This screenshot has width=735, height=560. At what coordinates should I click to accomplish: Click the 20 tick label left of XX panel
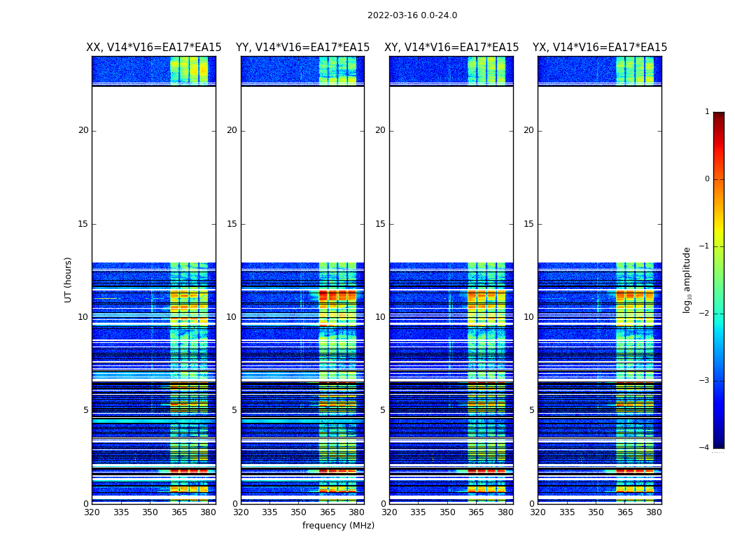pyautogui.click(x=83, y=130)
